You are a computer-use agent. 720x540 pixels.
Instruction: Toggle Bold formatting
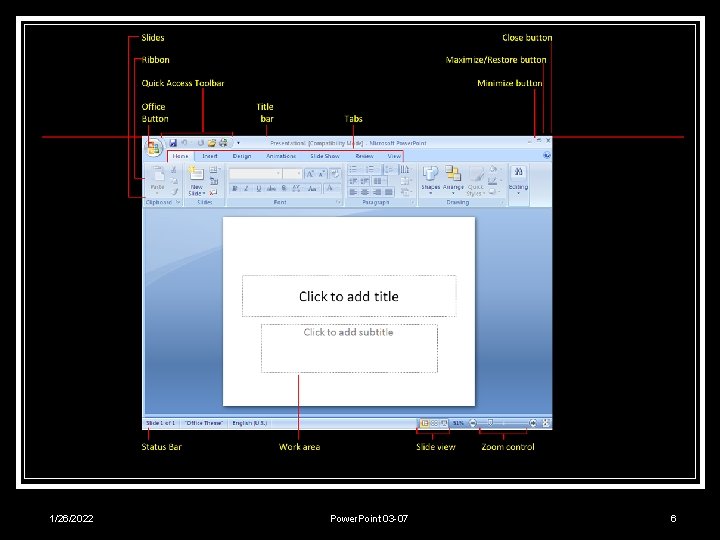(x=235, y=188)
